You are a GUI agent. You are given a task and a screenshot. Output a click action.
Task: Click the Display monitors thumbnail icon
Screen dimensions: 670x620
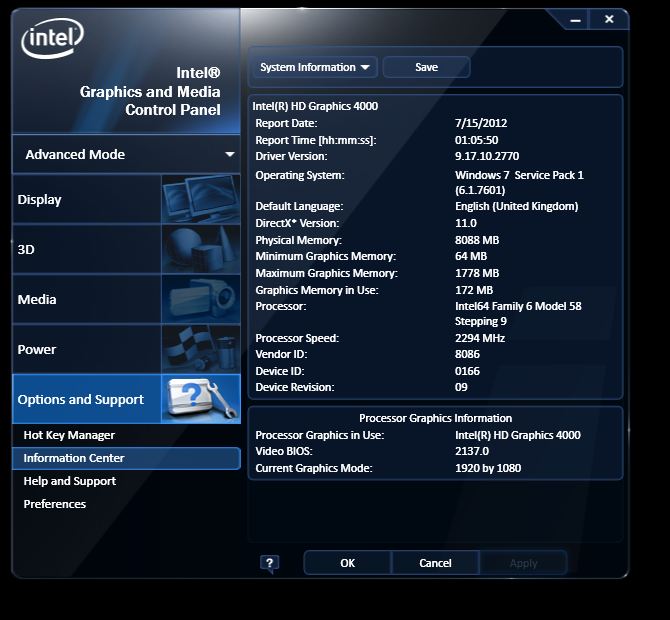coord(201,199)
